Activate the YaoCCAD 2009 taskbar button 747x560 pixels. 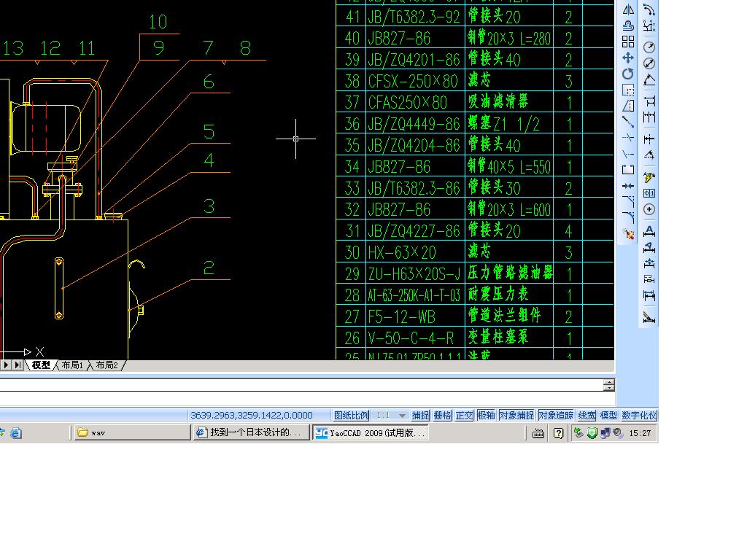click(x=370, y=432)
